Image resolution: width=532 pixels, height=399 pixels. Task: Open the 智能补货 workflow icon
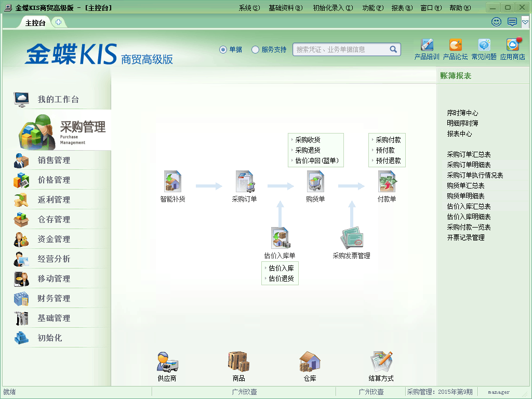(172, 181)
